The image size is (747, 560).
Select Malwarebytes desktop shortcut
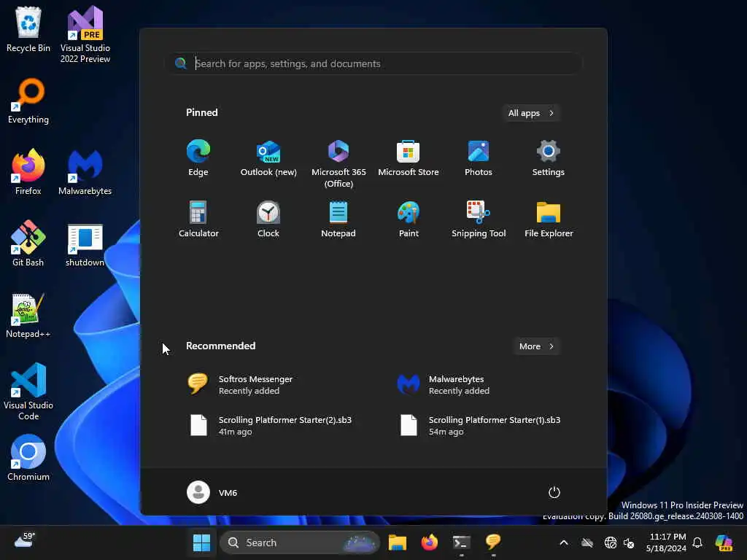click(85, 172)
